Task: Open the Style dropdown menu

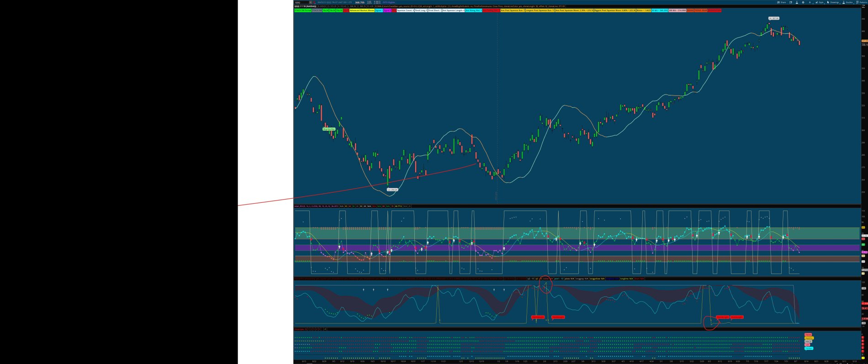Action: (820, 2)
